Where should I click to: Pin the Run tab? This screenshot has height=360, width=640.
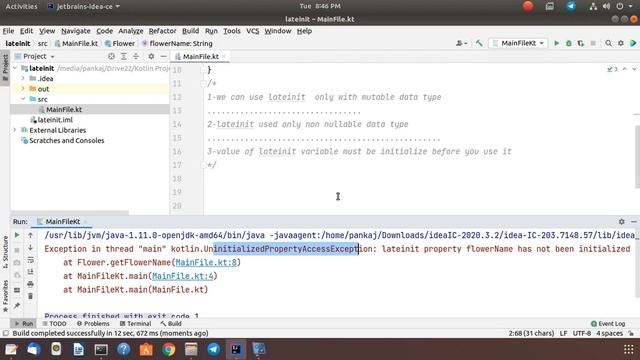click(x=17, y=306)
